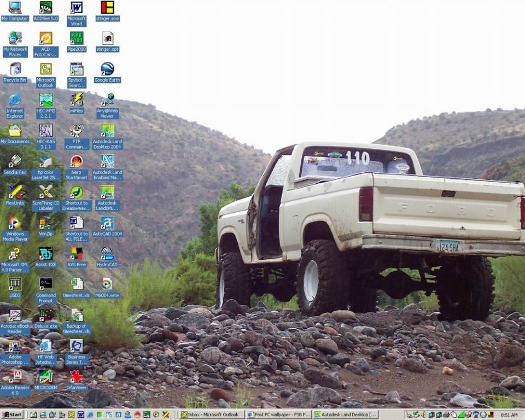Switch to Post PC wallpaper taskbar window
This screenshot has width=525, height=420.
(279, 415)
